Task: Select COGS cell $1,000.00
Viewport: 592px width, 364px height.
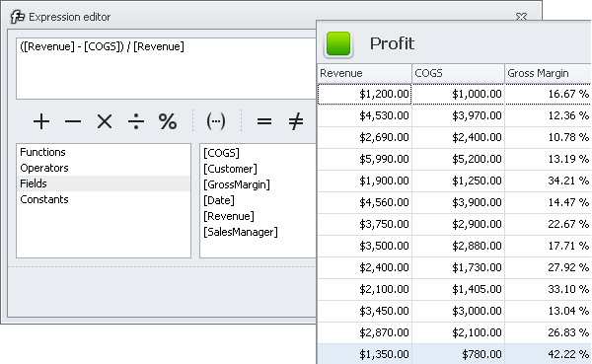Action: (458, 94)
